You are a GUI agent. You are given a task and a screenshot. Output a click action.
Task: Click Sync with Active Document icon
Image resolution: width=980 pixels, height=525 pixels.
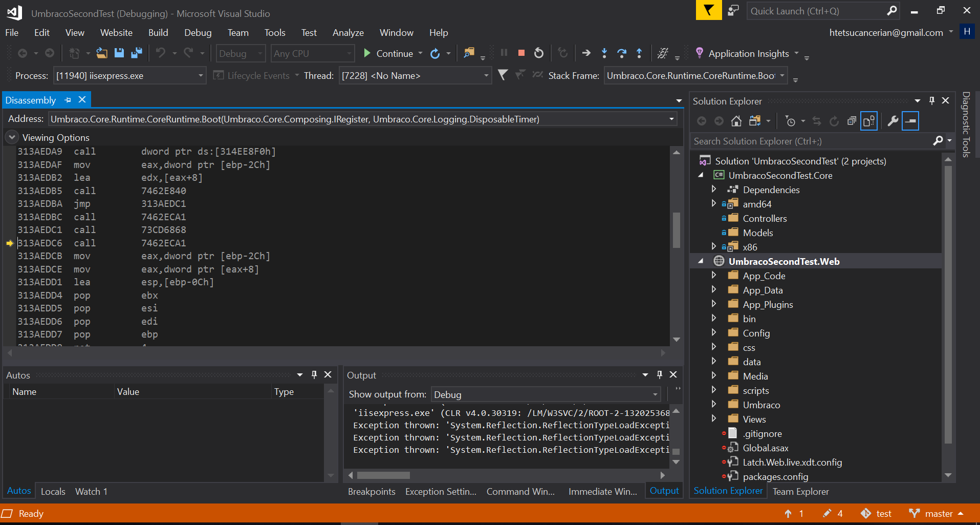(x=817, y=121)
